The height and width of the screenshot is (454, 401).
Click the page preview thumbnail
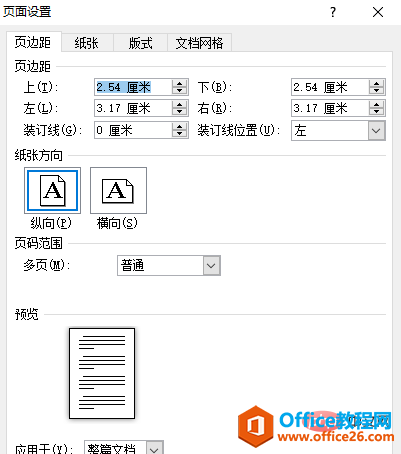coord(102,373)
